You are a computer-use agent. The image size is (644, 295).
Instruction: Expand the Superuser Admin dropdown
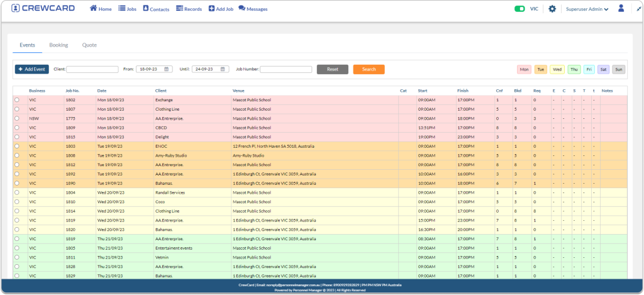[x=587, y=9]
